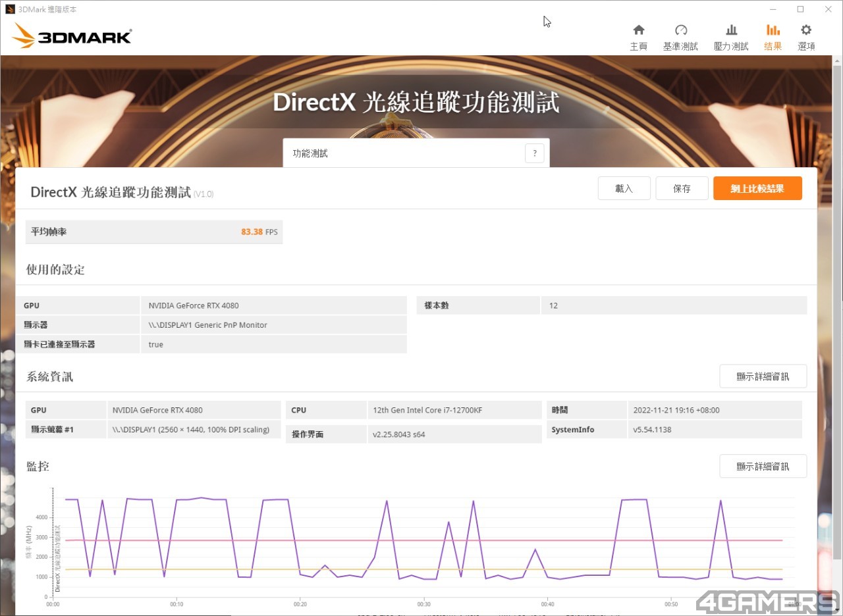Click GPU value in the 使用的設定 section
The width and height of the screenshot is (843, 616).
pos(194,305)
